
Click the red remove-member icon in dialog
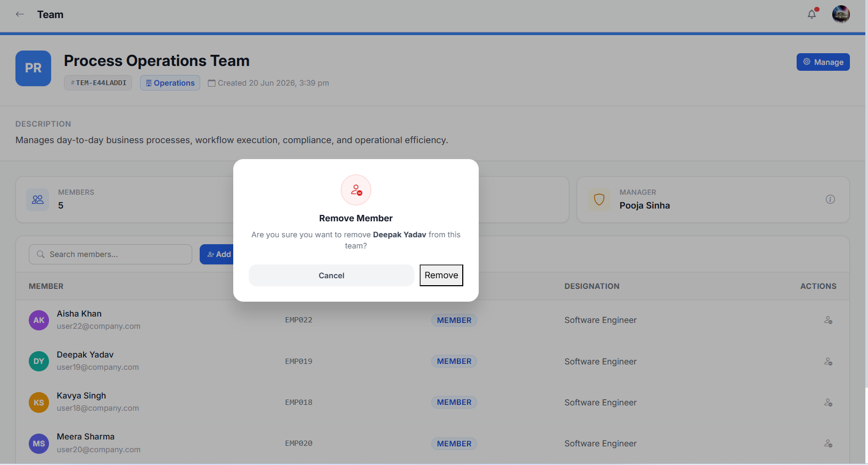(356, 190)
